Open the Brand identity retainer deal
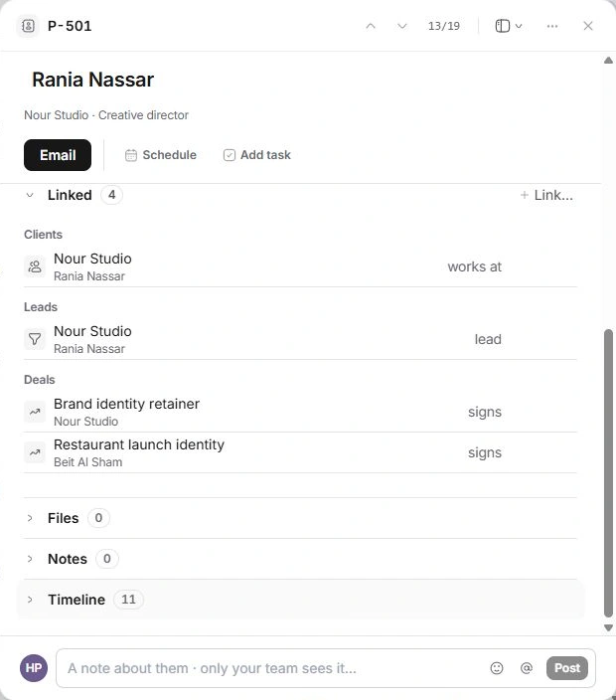616x700 pixels. pyautogui.click(x=300, y=412)
